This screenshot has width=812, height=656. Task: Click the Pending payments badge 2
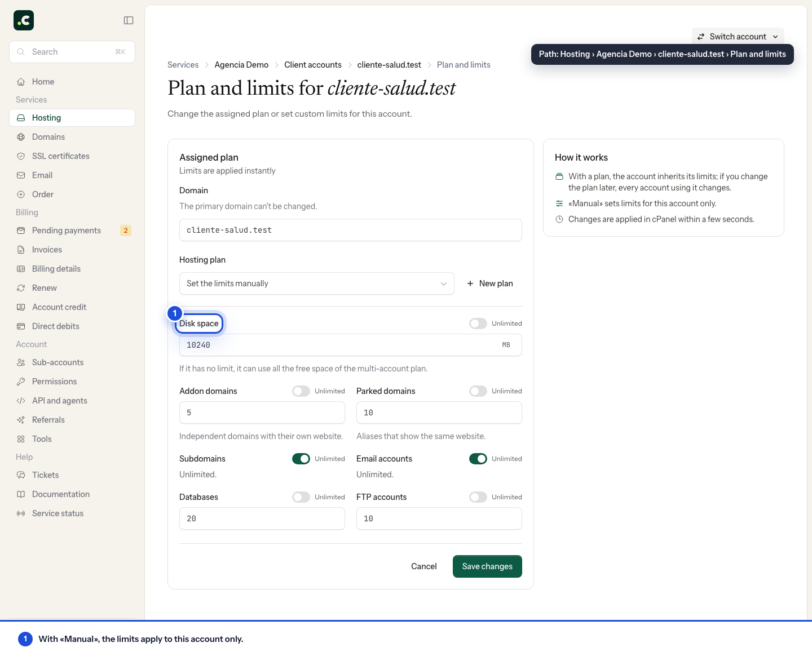[126, 231]
